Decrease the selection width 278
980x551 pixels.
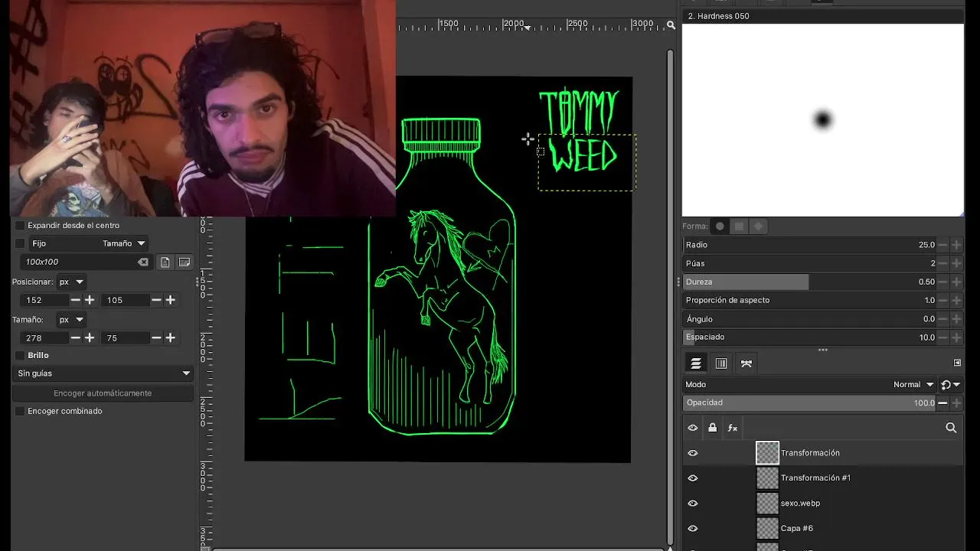(75, 337)
